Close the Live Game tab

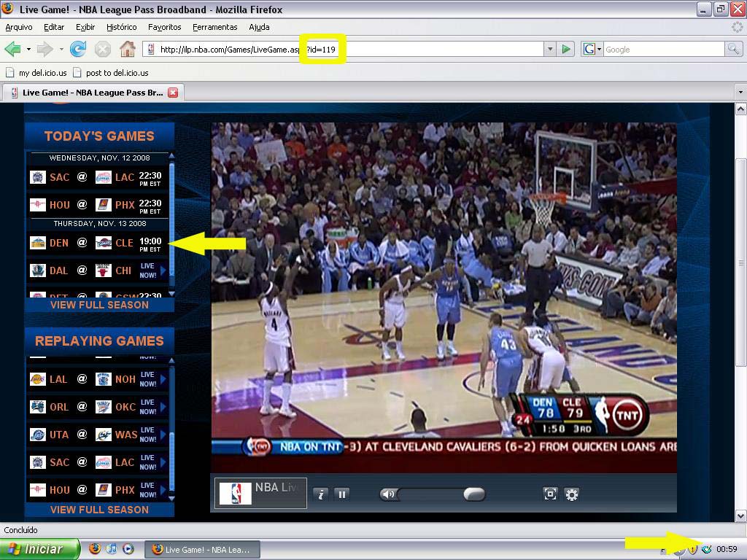pos(173,93)
